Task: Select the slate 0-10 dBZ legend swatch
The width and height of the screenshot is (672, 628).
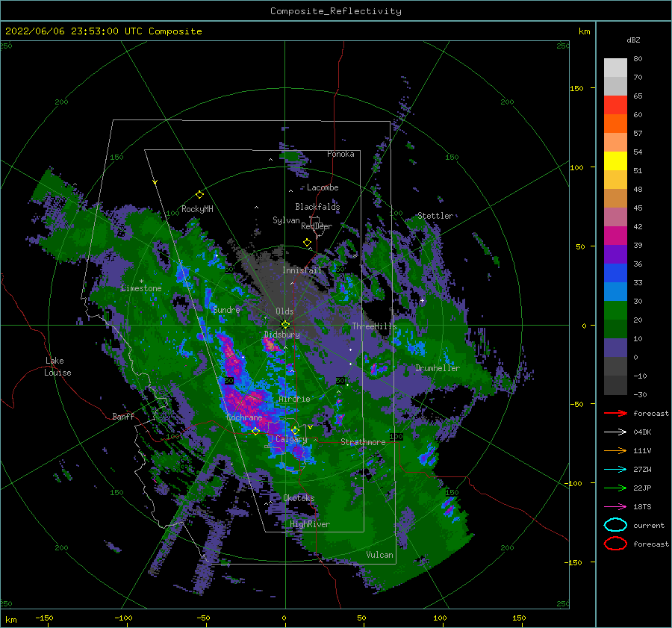Action: (x=615, y=348)
